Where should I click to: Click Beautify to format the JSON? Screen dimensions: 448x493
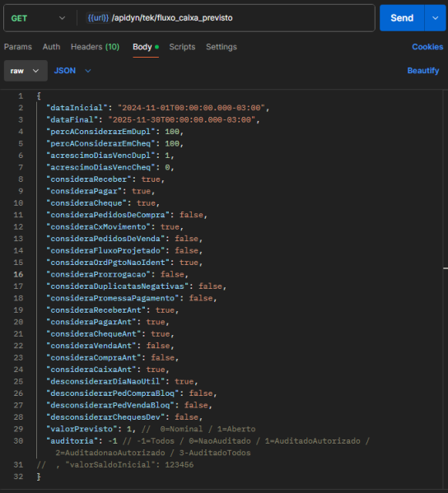click(423, 71)
